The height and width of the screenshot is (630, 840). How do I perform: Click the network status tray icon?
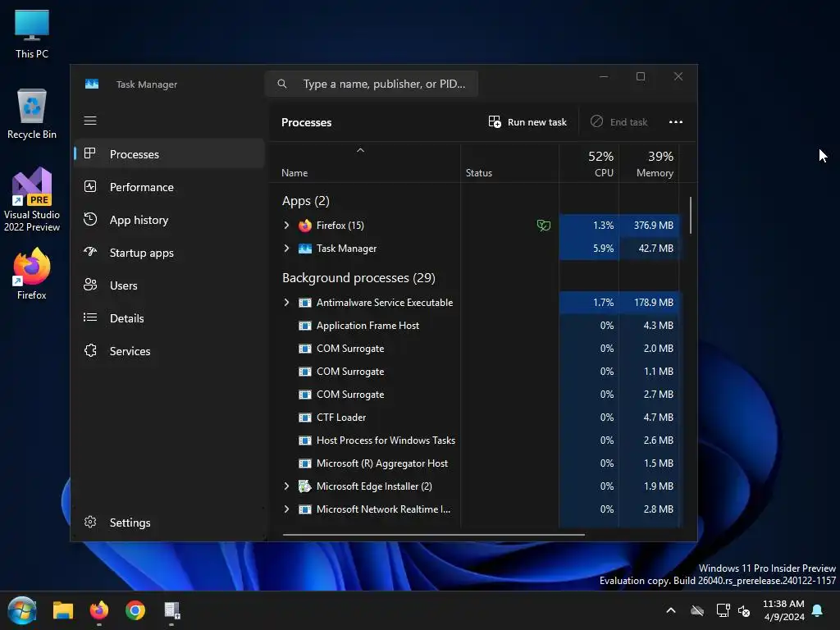723,610
